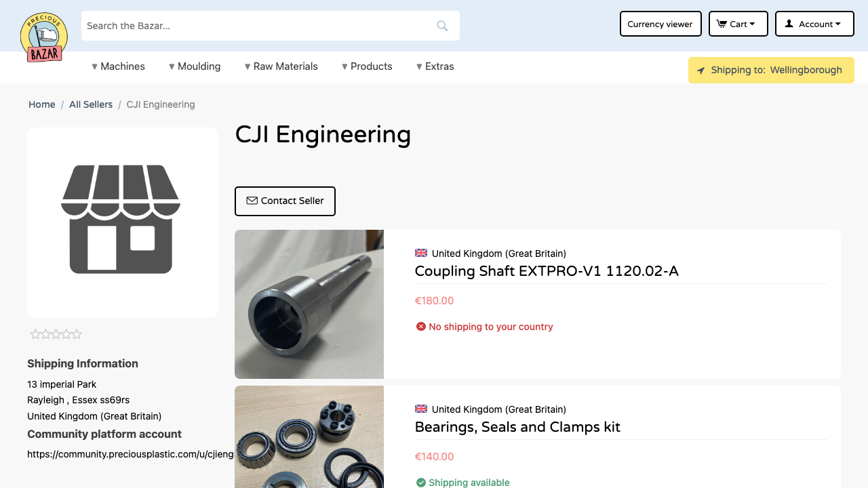Click the navigation arrow on the shipping banner
Image resolution: width=868 pixels, height=488 pixels.
[x=700, y=70]
